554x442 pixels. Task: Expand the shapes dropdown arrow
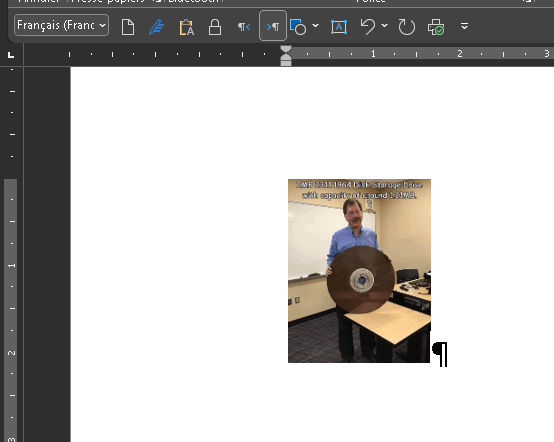pyautogui.click(x=316, y=26)
